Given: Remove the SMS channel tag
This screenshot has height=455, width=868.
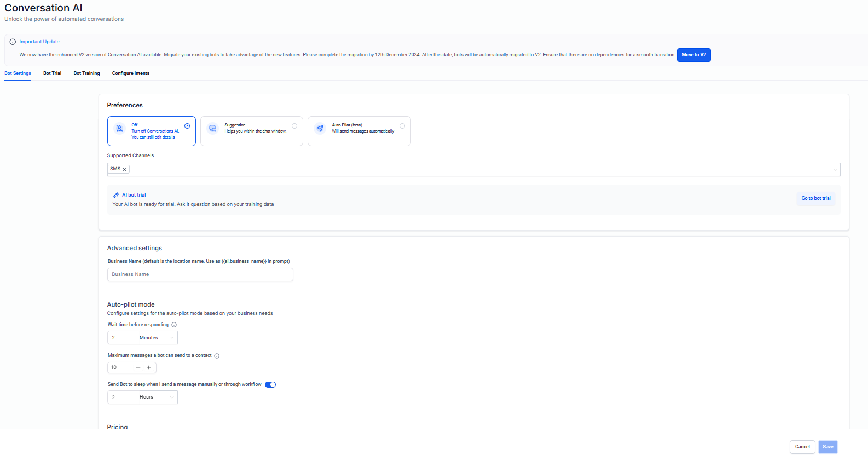Looking at the screenshot, I should point(125,170).
